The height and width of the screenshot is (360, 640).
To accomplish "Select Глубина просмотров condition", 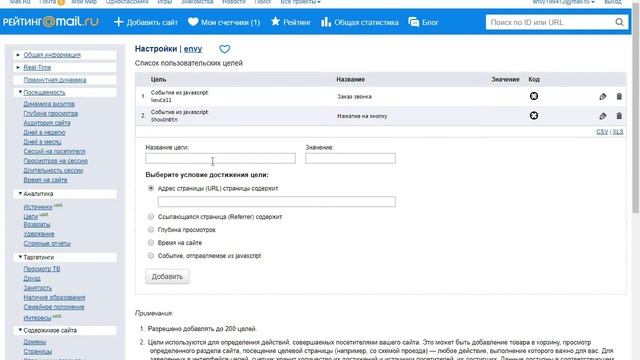I will [151, 230].
